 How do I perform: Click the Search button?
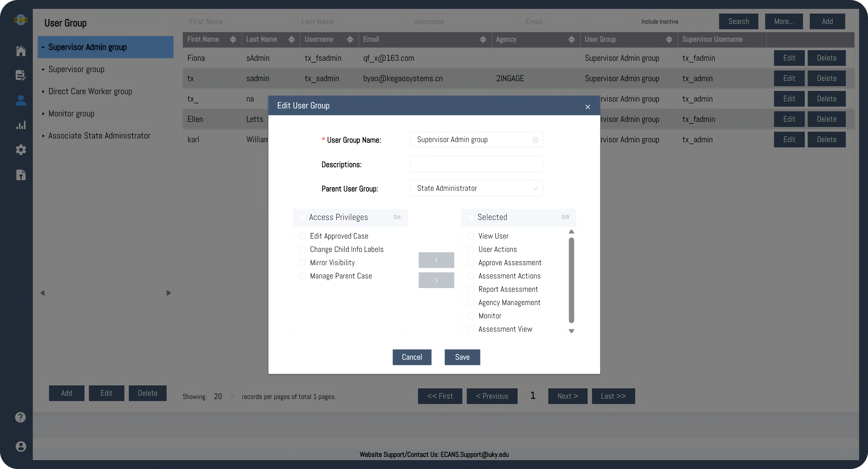pyautogui.click(x=739, y=22)
